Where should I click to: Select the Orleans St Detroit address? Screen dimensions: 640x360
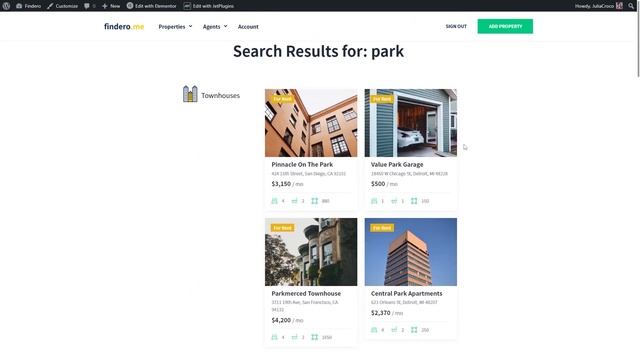click(x=404, y=302)
